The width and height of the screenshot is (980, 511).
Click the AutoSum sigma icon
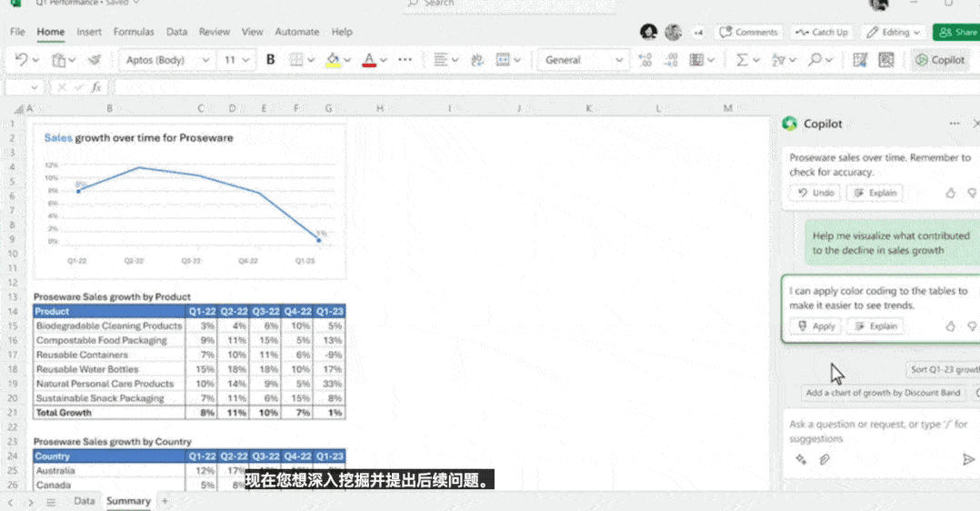coord(742,60)
